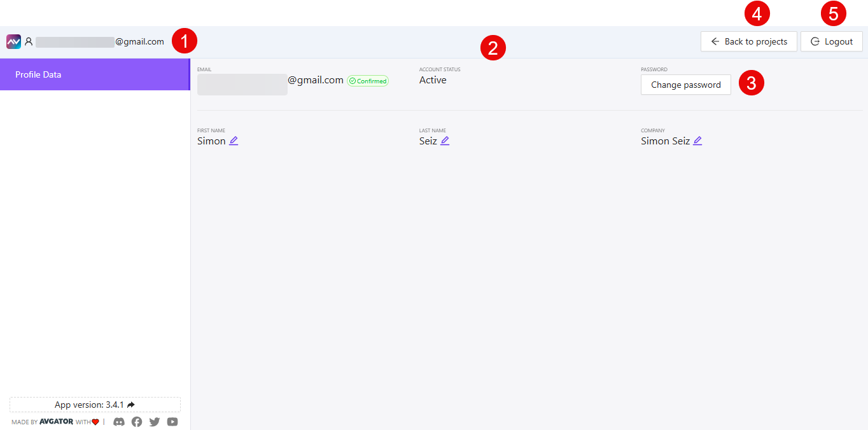Click the email address in the top bar

102,41
